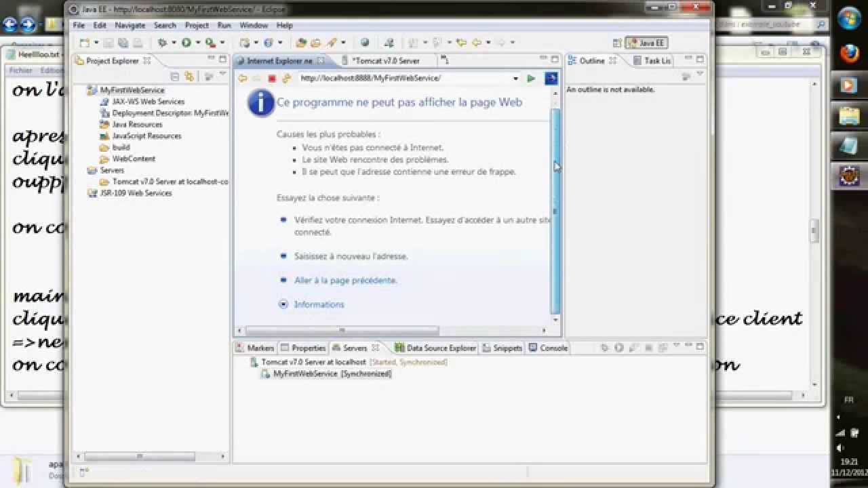Click the Aller à la page précédente link
The image size is (868, 488).
[346, 280]
